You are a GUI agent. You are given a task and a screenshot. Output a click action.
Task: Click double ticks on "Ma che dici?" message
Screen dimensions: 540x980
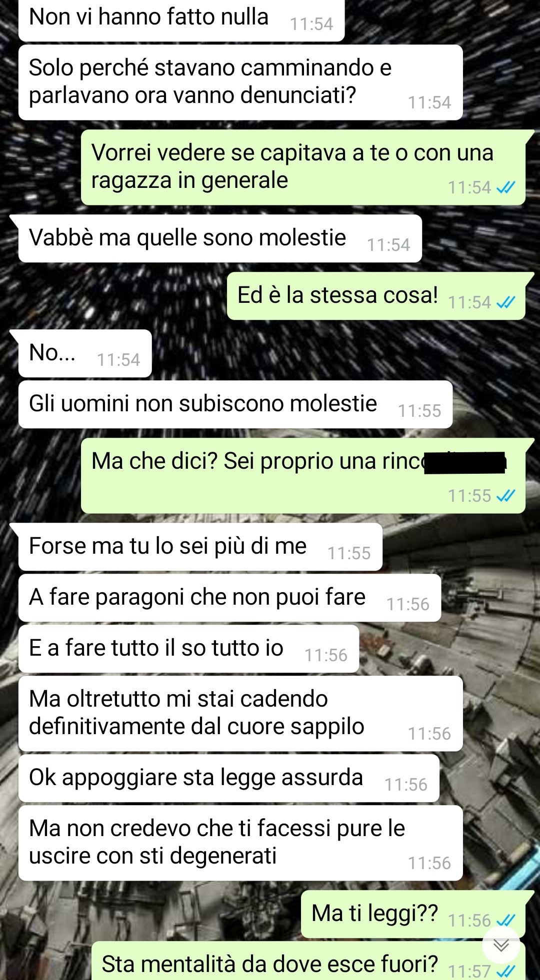(x=506, y=496)
